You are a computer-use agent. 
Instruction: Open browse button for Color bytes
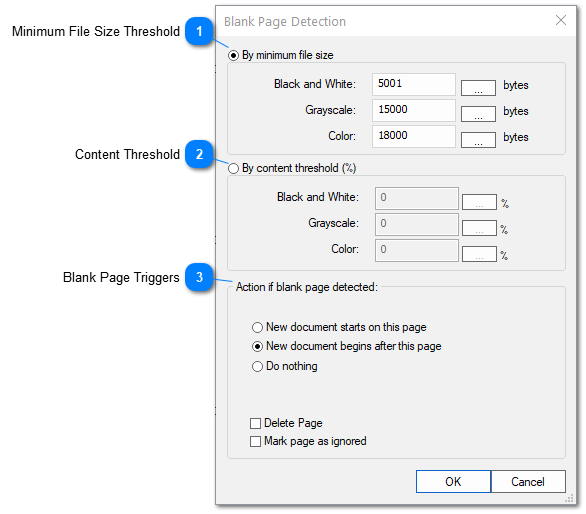[478, 140]
